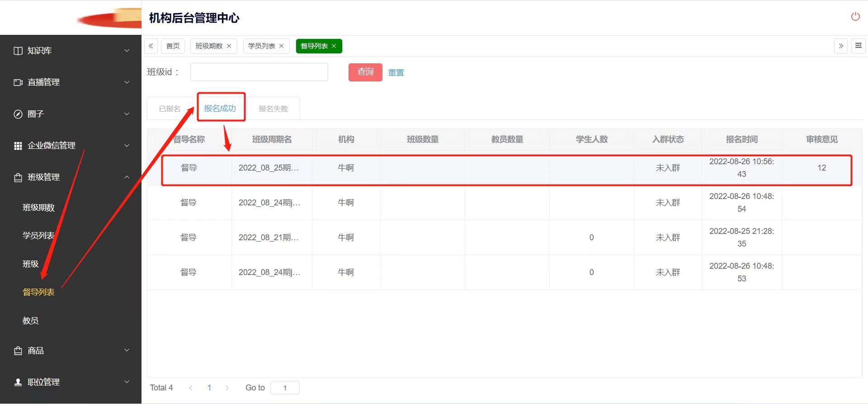Switch to the 已报名 tab
This screenshot has width=868, height=404.
(x=170, y=109)
